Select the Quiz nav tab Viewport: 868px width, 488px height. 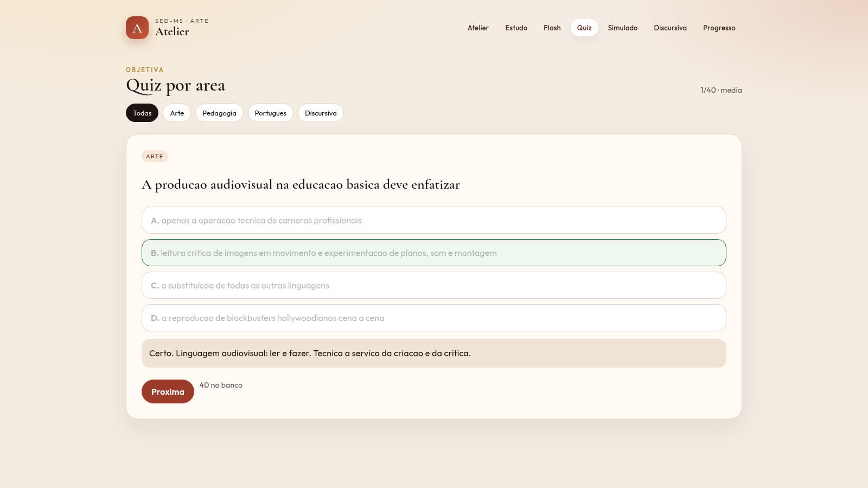pos(584,28)
